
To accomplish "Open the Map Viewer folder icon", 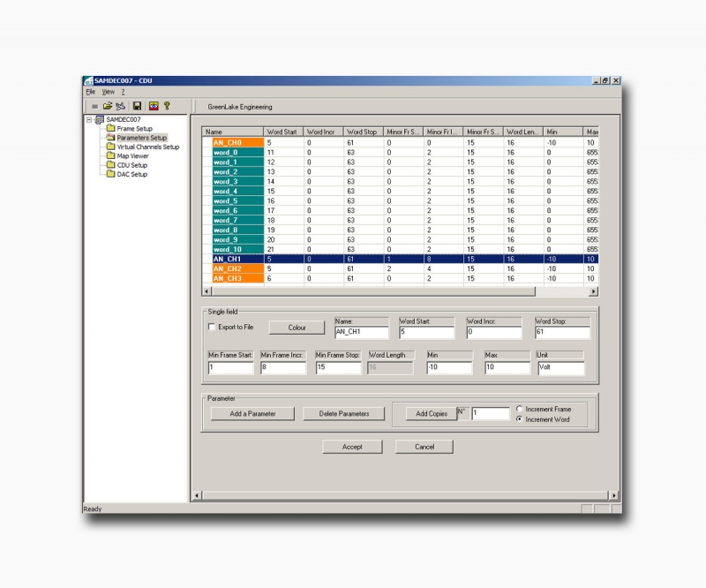I will 110,156.
